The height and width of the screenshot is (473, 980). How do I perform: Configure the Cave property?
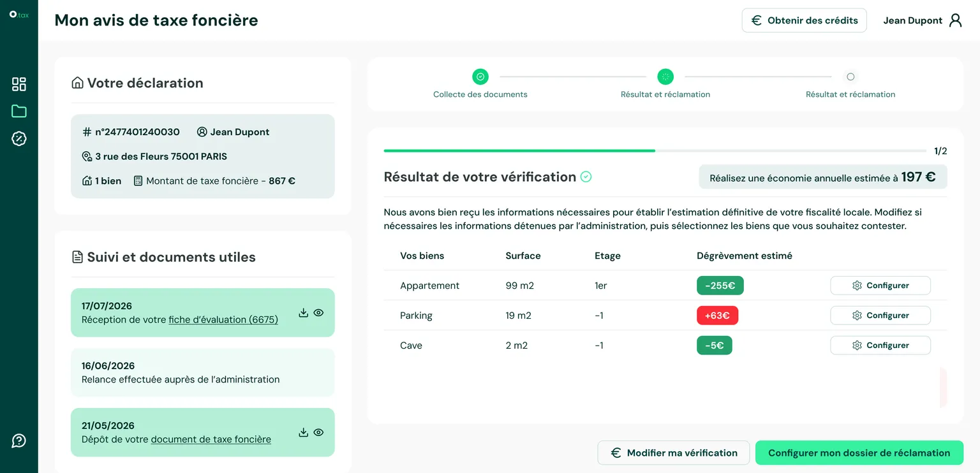pyautogui.click(x=880, y=346)
